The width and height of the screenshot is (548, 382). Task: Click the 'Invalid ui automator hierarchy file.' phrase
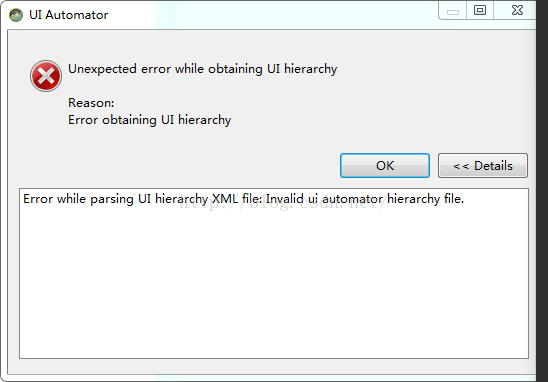coord(365,199)
